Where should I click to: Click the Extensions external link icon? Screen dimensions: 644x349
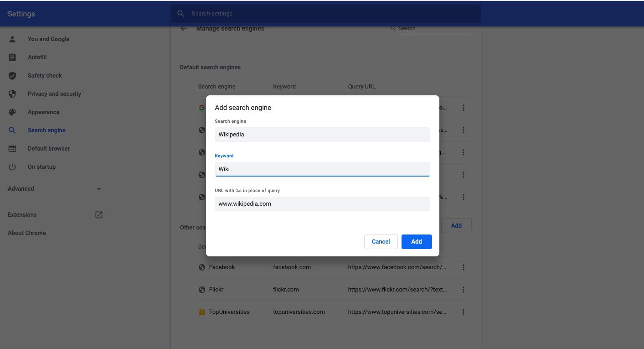point(99,214)
